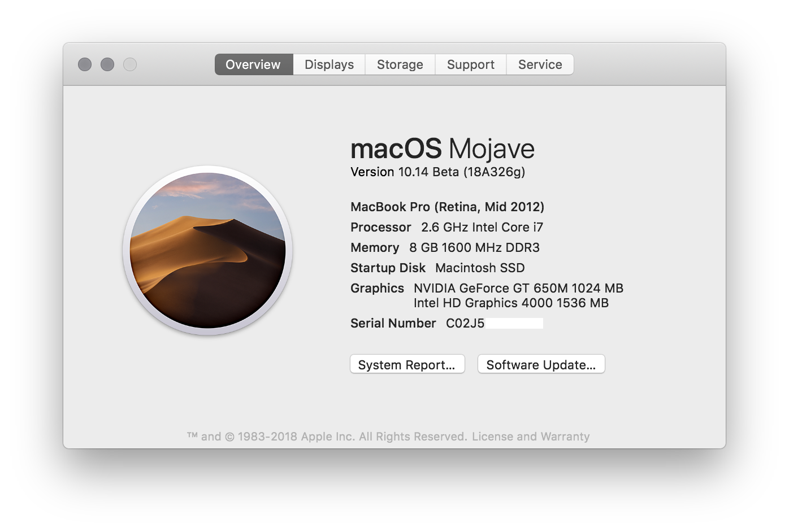Viewport: 789px width, 532px height.
Task: Click the Serial Number label
Action: pyautogui.click(x=393, y=323)
